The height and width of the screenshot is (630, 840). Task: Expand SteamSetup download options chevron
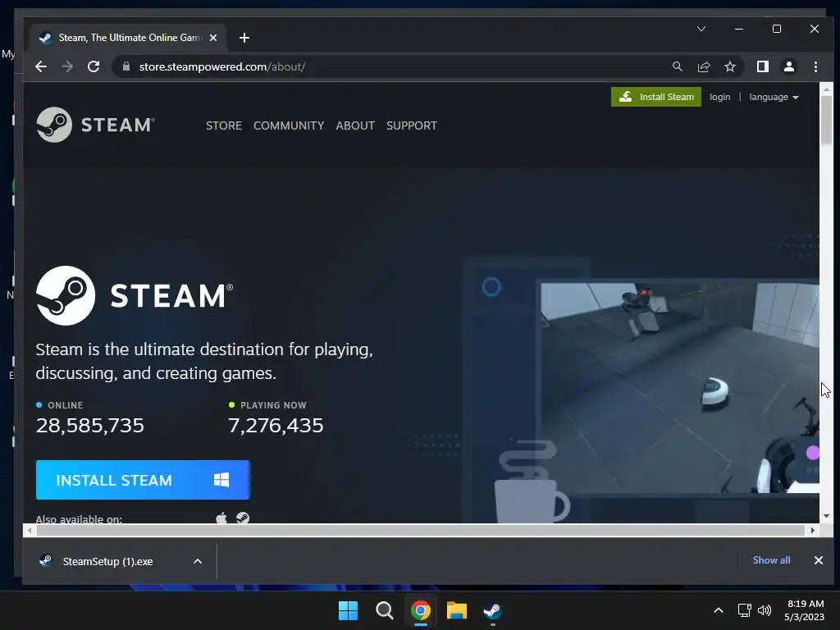pyautogui.click(x=198, y=561)
